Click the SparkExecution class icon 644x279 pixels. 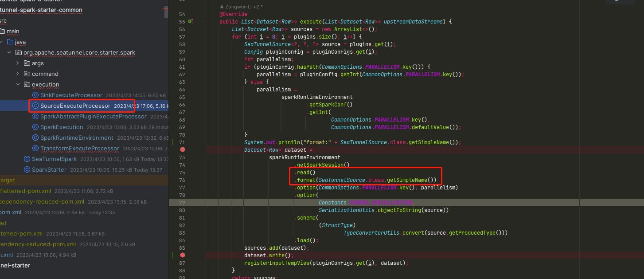[35, 127]
